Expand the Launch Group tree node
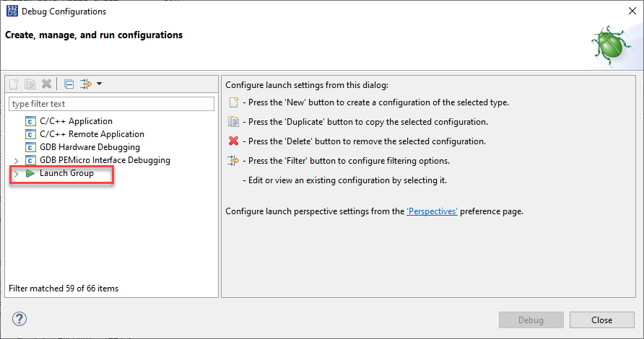The width and height of the screenshot is (644, 339). (x=16, y=174)
